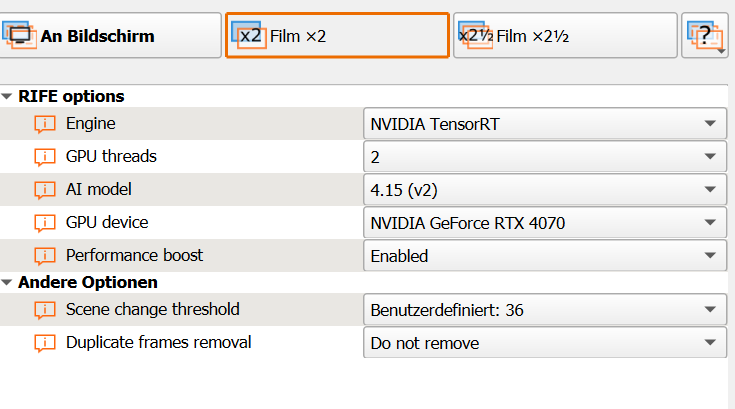Click info icon beside Scene change threshold

[44, 310]
